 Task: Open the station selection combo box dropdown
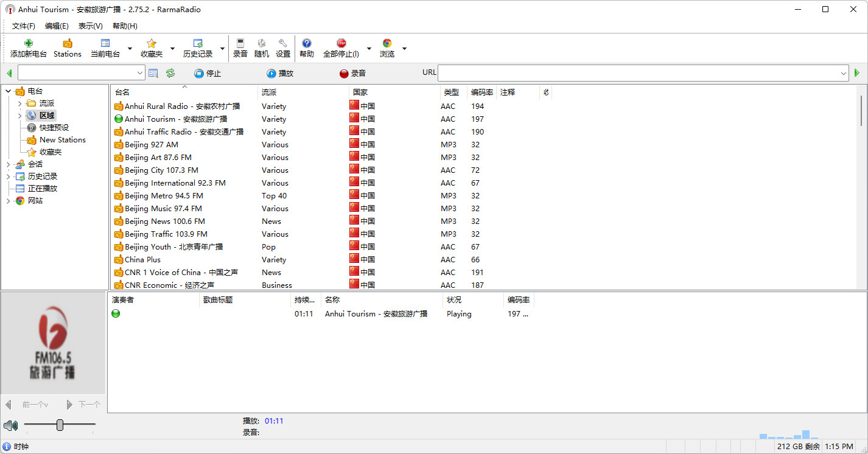(140, 73)
